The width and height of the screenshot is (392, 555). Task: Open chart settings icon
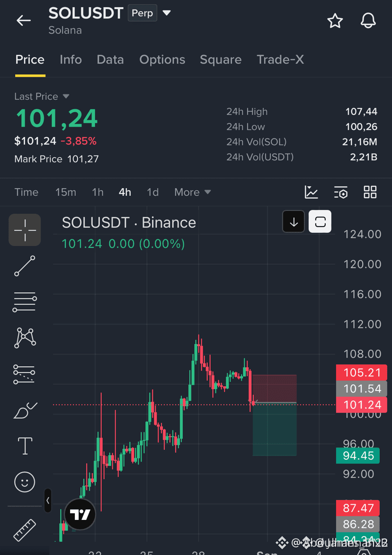341,192
